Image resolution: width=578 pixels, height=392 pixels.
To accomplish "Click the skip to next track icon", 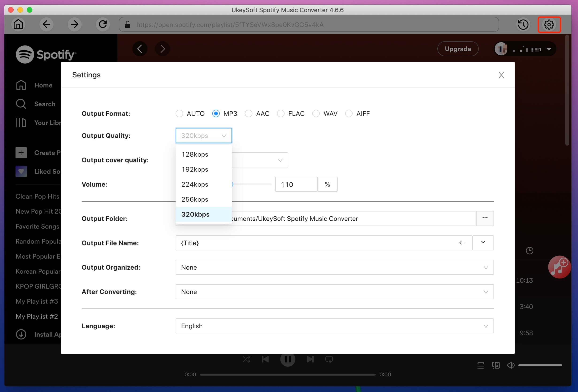I will coord(310,360).
